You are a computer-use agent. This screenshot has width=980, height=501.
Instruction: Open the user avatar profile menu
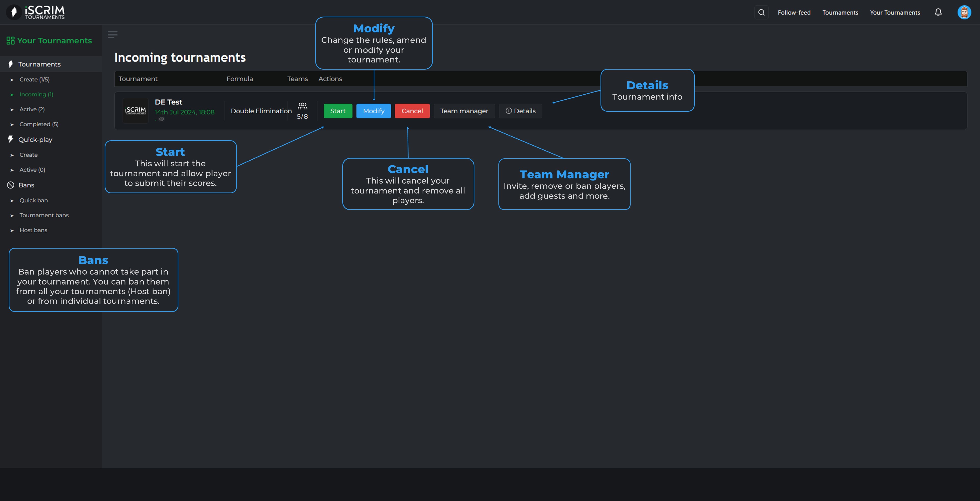(964, 12)
